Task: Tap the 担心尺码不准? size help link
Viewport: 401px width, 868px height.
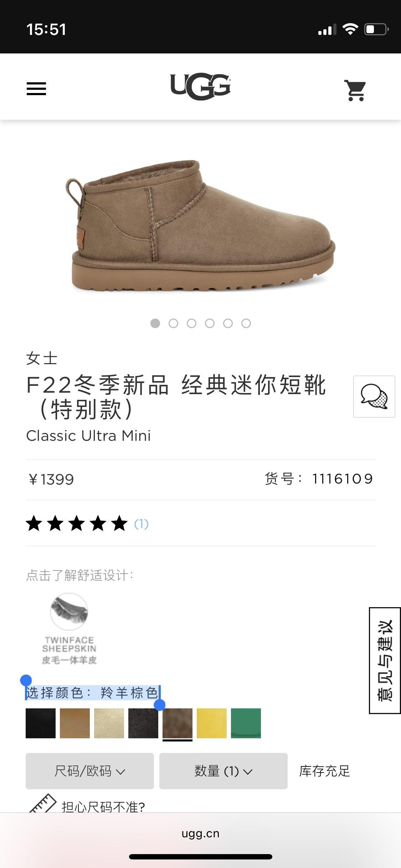Action: coord(103,806)
